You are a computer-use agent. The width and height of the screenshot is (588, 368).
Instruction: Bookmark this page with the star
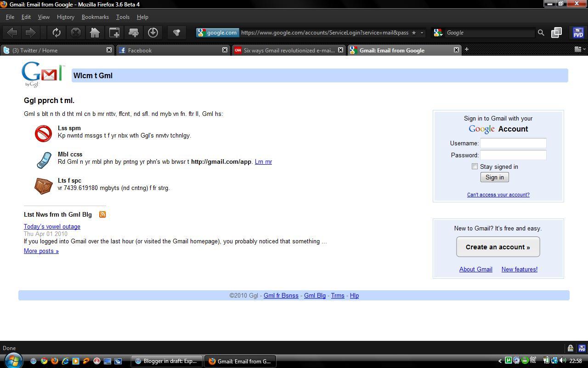(x=414, y=33)
